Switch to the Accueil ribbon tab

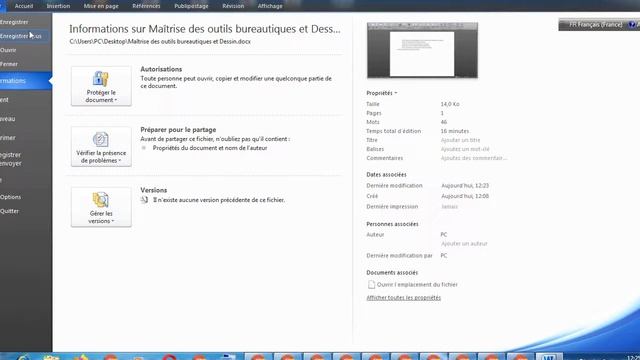coord(24,6)
